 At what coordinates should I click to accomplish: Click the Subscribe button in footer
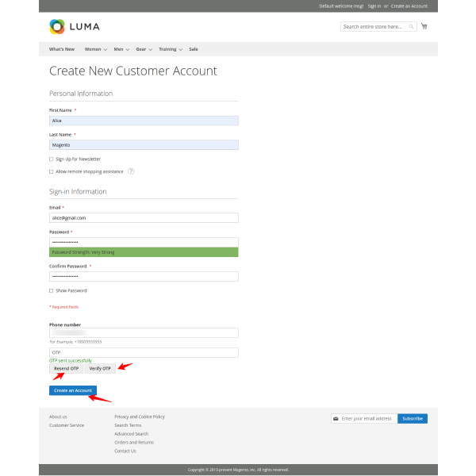412,419
